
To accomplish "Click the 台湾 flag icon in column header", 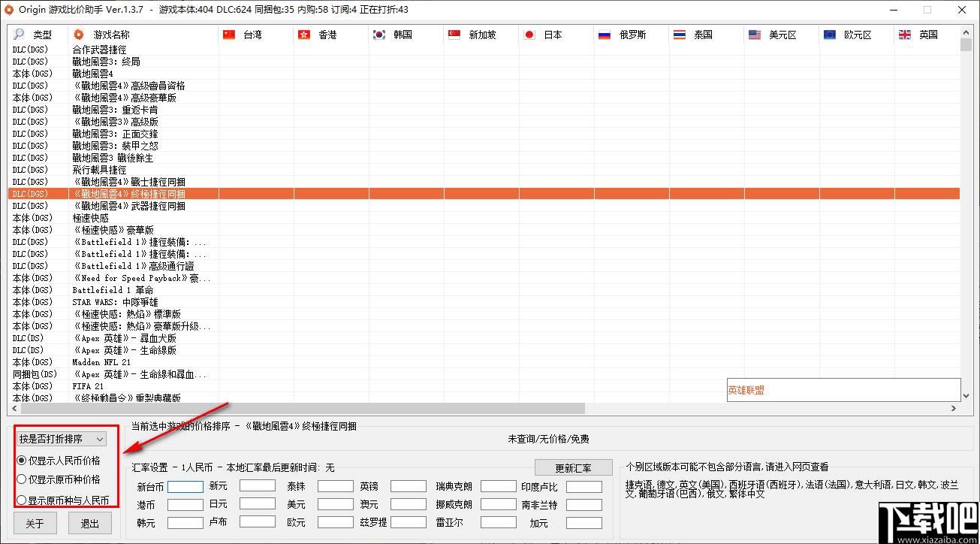I will [x=227, y=34].
